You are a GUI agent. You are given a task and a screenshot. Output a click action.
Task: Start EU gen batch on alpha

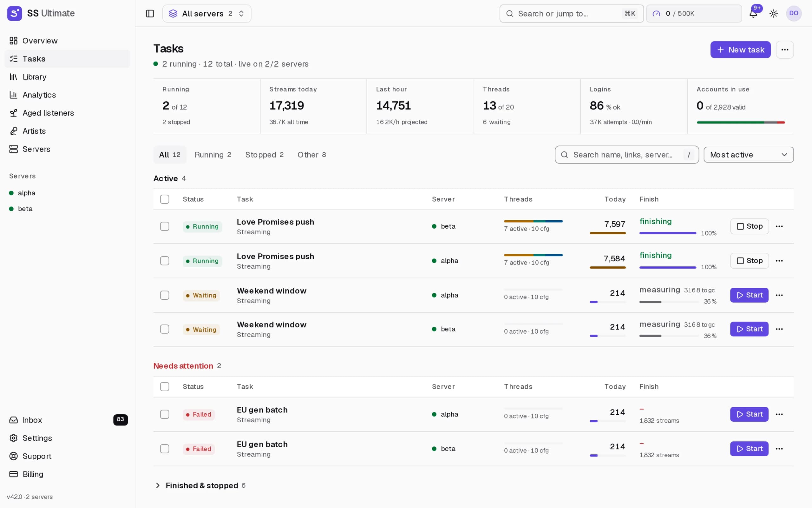tap(749, 414)
